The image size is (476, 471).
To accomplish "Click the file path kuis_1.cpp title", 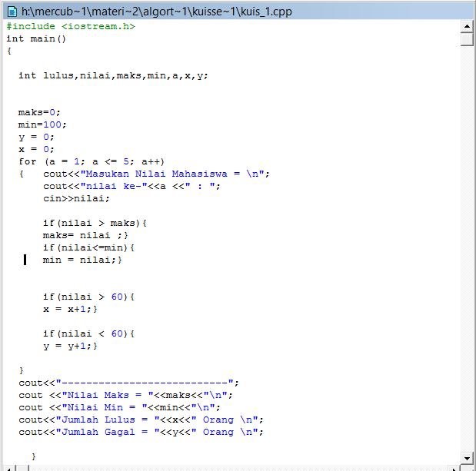I will 157,12.
